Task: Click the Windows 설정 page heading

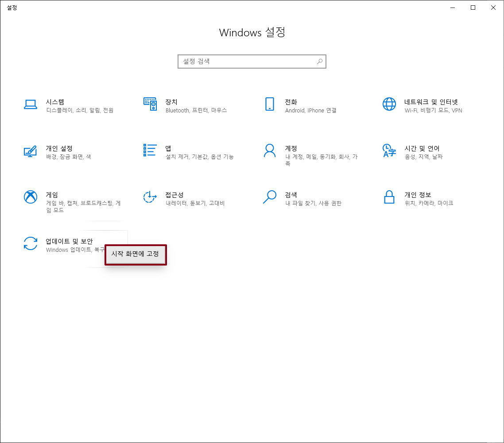Action: (x=252, y=32)
